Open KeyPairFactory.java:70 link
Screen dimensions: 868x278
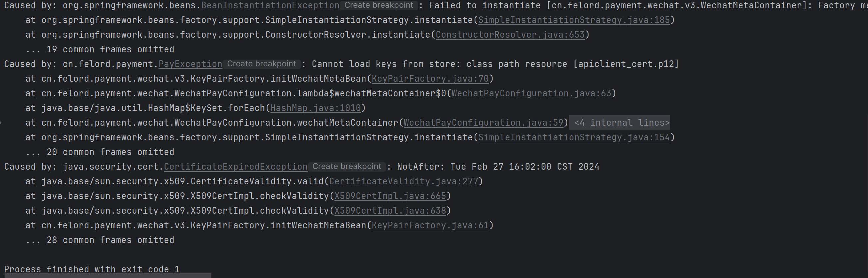430,79
